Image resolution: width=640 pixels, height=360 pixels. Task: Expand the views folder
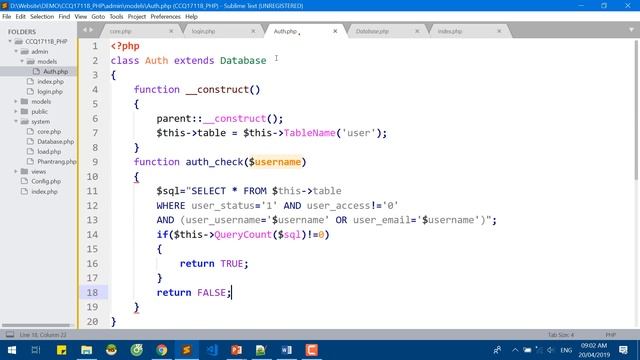[x=16, y=171]
